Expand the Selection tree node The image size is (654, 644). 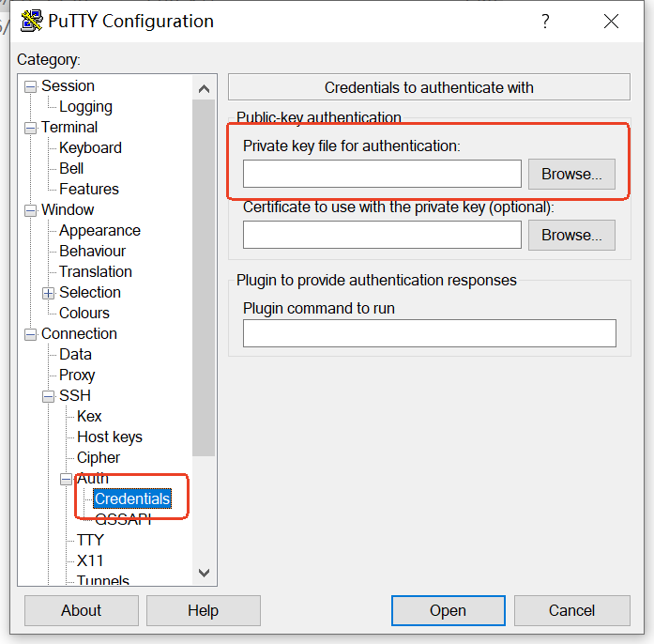point(48,293)
